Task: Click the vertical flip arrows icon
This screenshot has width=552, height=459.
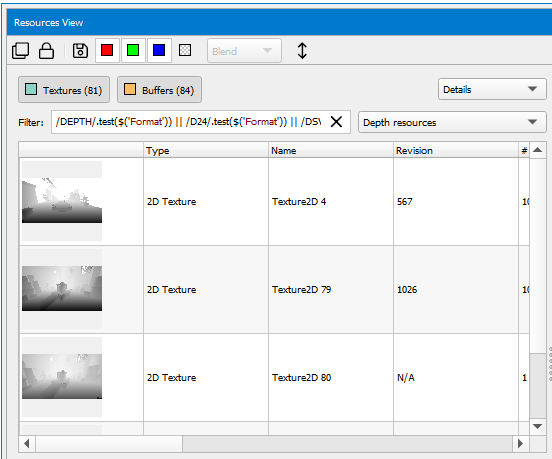Action: pyautogui.click(x=302, y=51)
